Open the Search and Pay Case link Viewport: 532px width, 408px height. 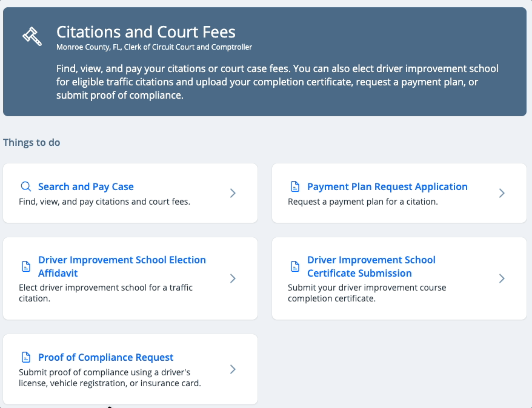click(85, 186)
